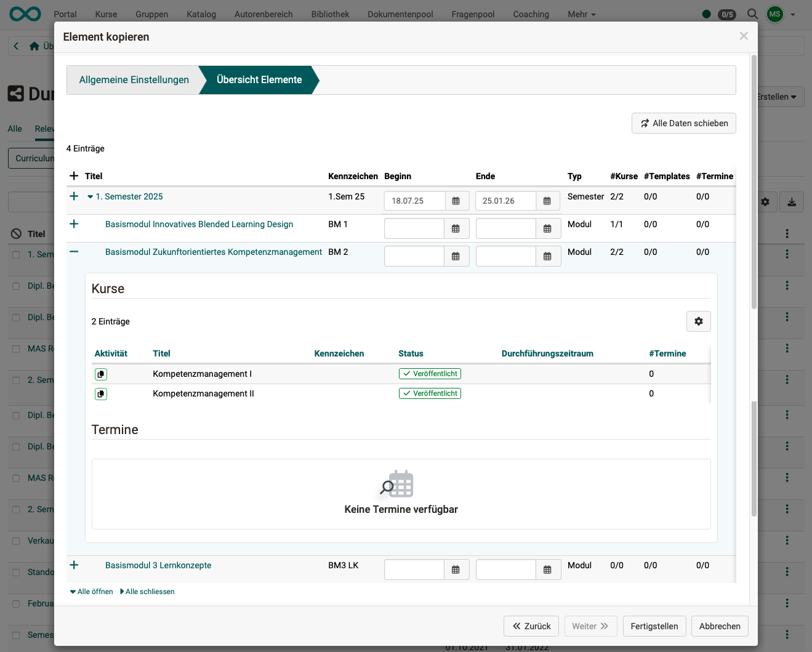
Task: Open the search via the magnifier icon
Action: (752, 14)
